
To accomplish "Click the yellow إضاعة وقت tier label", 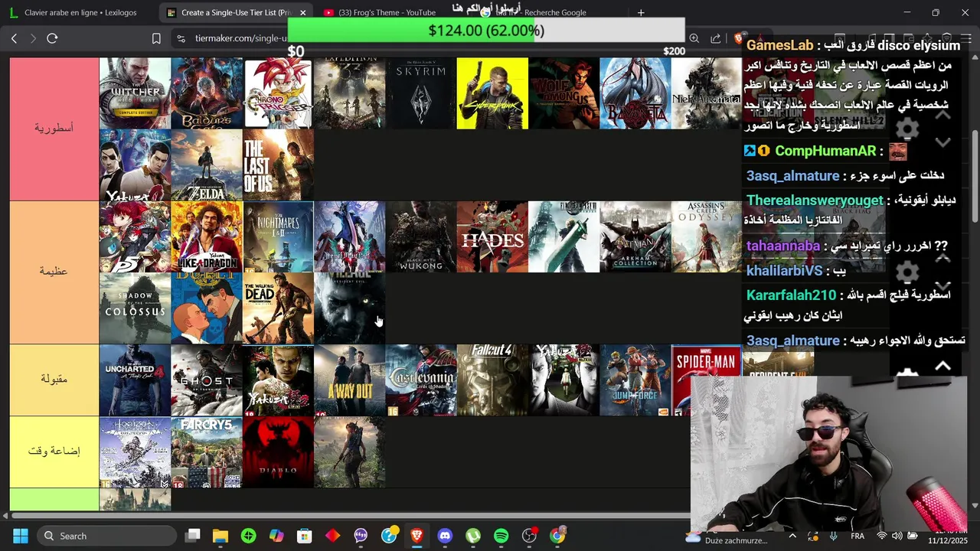I will pyautogui.click(x=54, y=452).
